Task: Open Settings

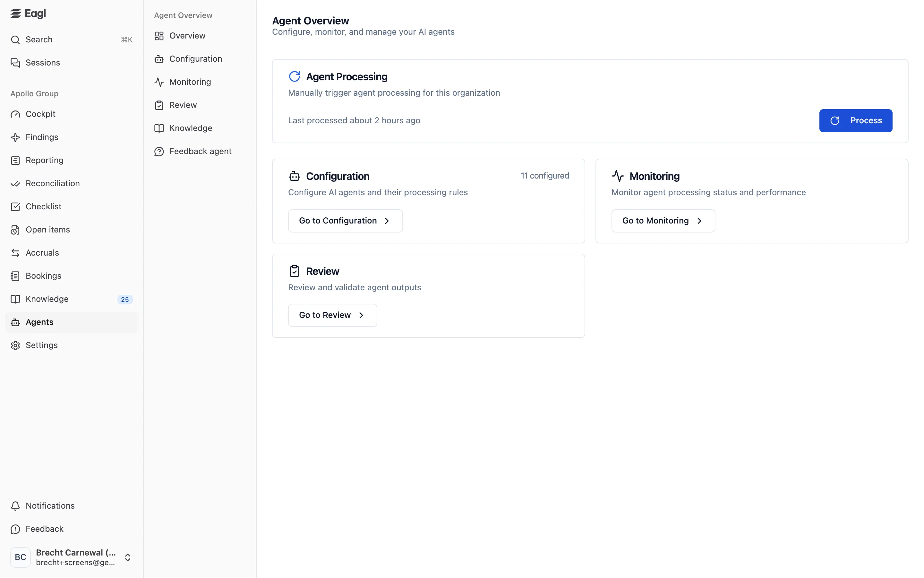Action: point(72,346)
